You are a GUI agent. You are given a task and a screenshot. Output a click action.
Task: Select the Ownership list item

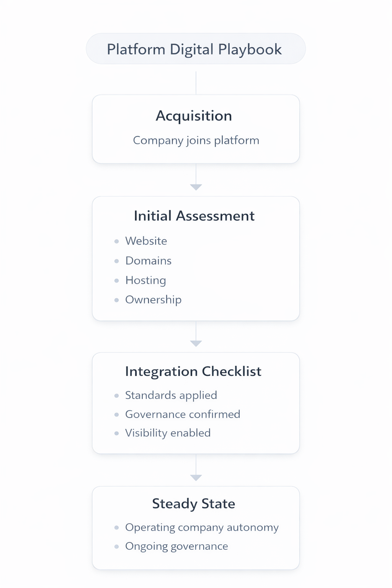(154, 300)
